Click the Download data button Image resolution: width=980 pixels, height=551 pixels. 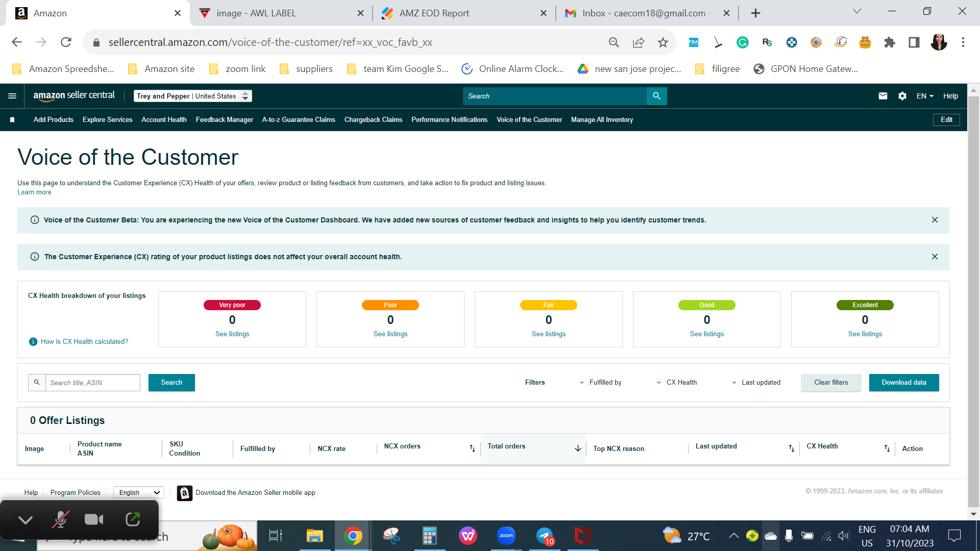pyautogui.click(x=904, y=383)
